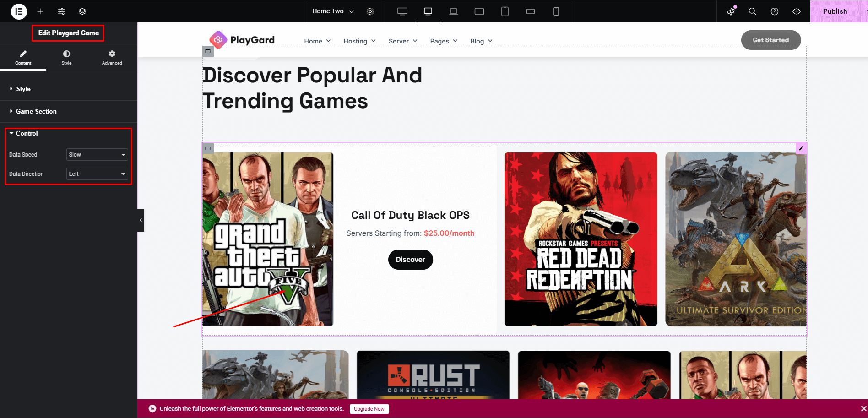Open Publish options dropdown arrow
Viewport: 868px width, 418px height.
point(864,11)
